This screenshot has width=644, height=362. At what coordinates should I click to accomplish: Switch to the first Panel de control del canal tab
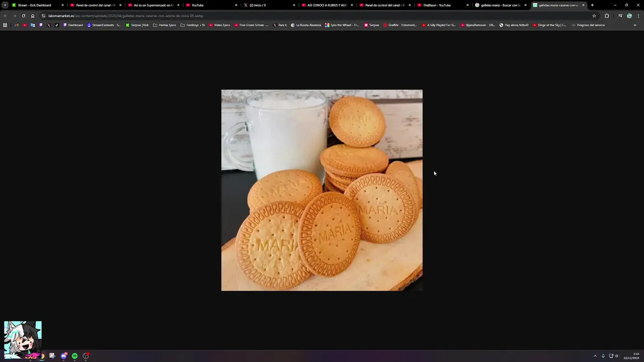pyautogui.click(x=96, y=5)
